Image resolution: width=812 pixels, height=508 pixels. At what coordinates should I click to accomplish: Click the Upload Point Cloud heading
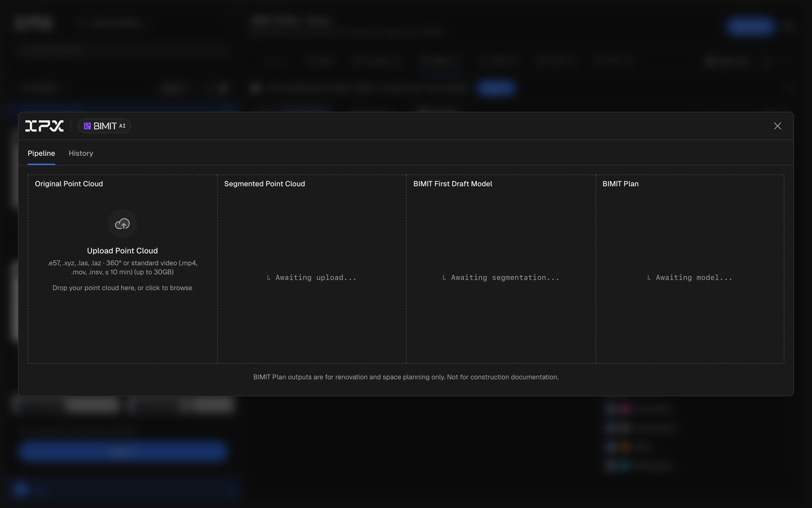click(x=122, y=251)
